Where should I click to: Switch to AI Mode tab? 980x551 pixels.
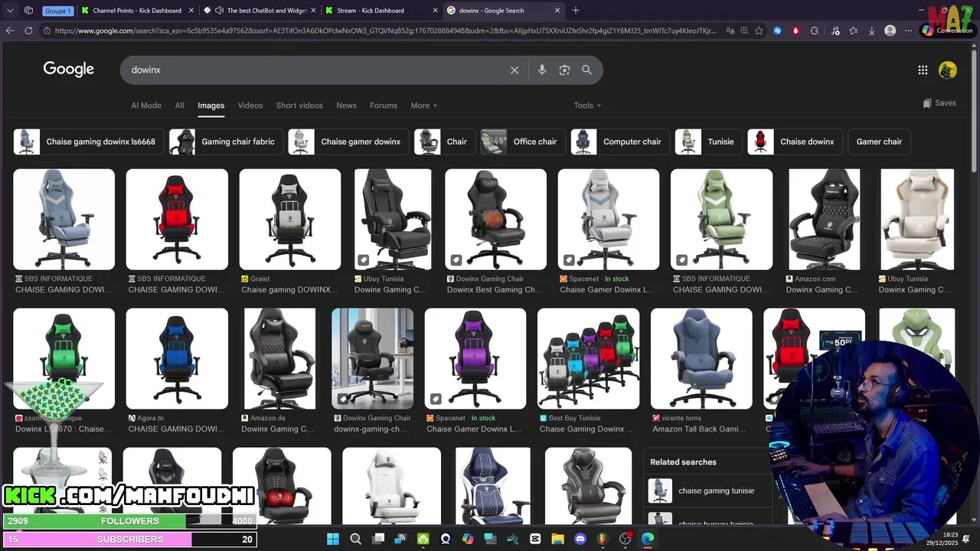tap(146, 106)
